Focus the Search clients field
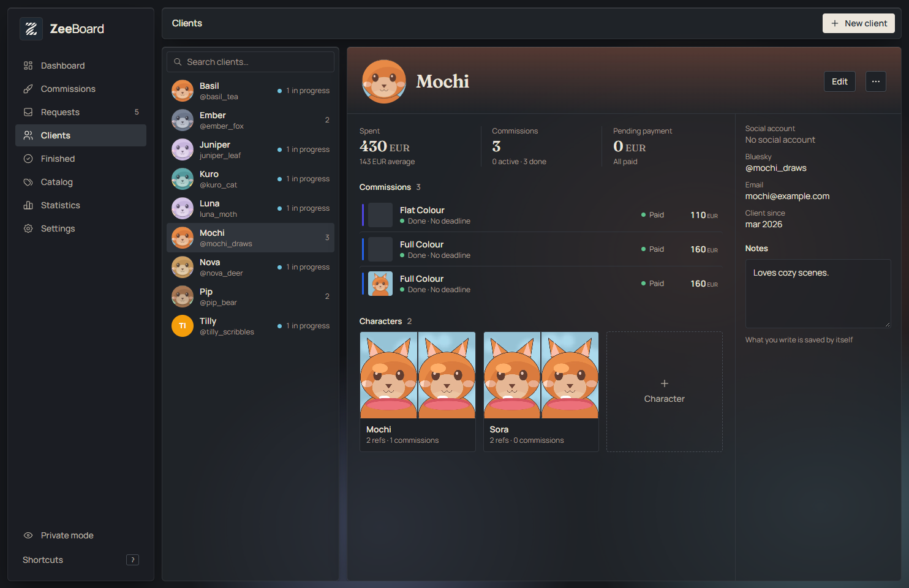 pyautogui.click(x=251, y=62)
